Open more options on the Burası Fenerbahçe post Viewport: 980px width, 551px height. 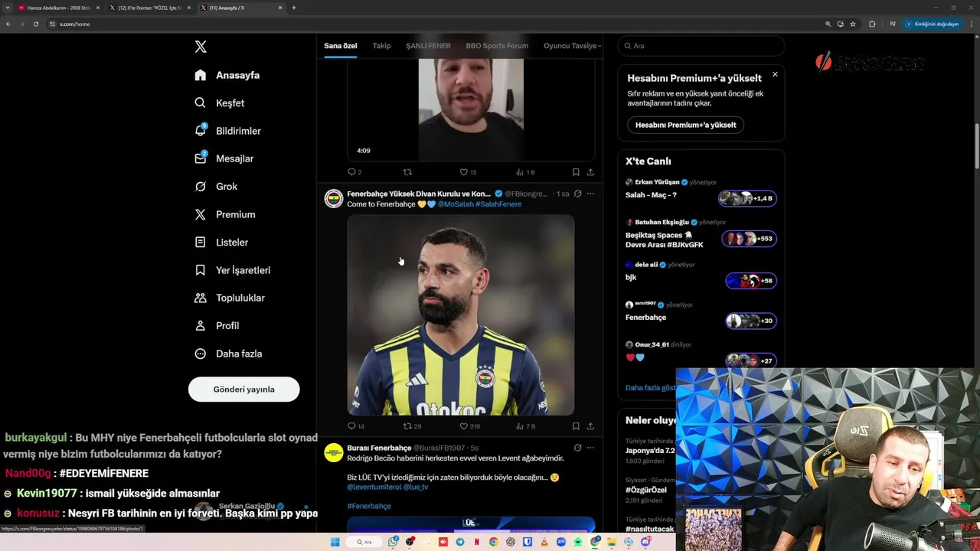(x=590, y=448)
